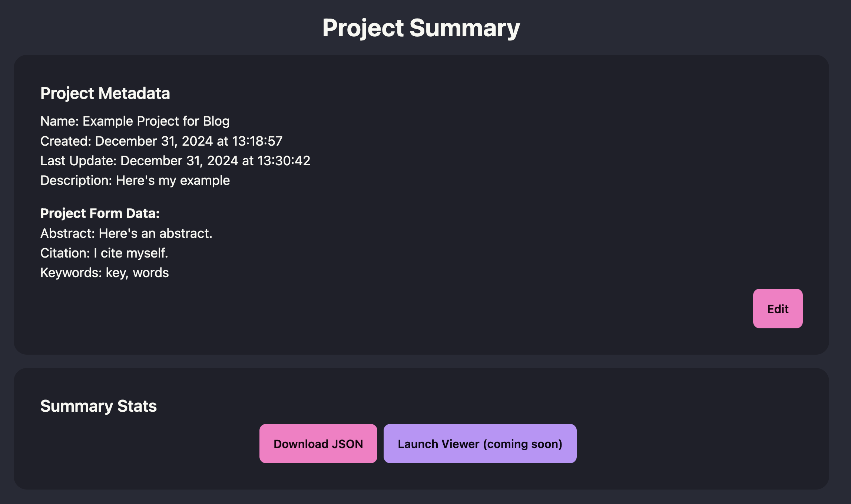Click the "Name:" field label
The image size is (851, 504).
click(x=59, y=121)
